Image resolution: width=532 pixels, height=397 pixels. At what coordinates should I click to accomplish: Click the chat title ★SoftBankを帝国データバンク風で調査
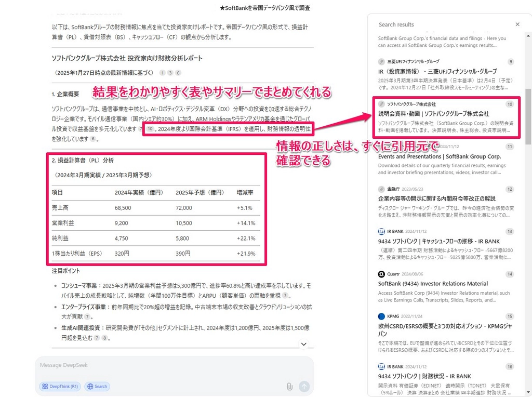264,7
